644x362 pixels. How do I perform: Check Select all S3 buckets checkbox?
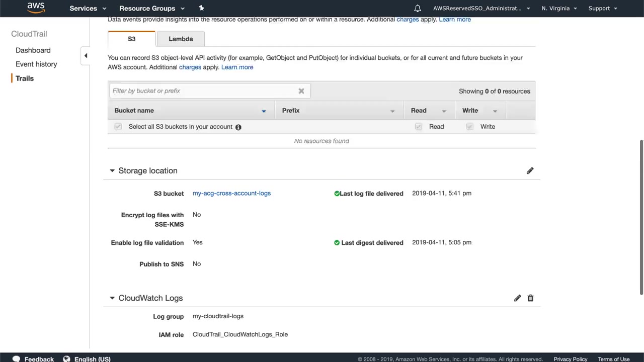[x=118, y=127]
